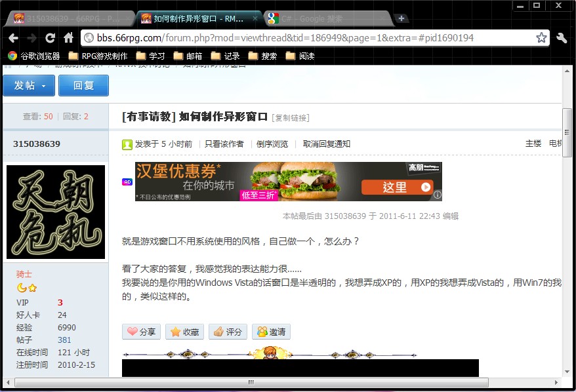Click the 回复 reply button
This screenshot has height=392, width=576.
(83, 85)
